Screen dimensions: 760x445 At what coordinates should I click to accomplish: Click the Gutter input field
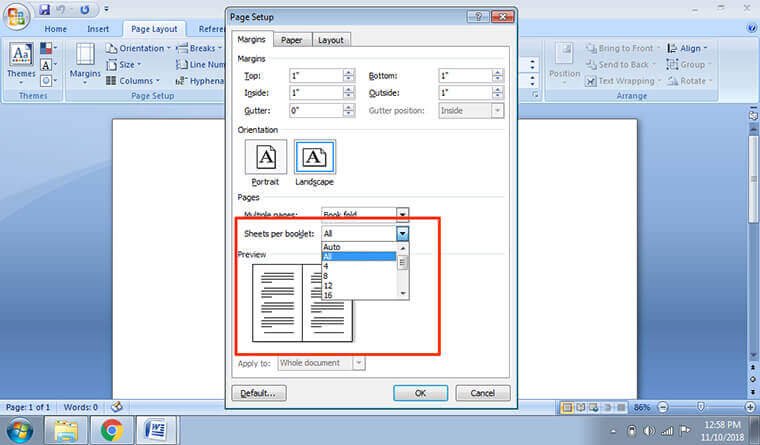(316, 111)
